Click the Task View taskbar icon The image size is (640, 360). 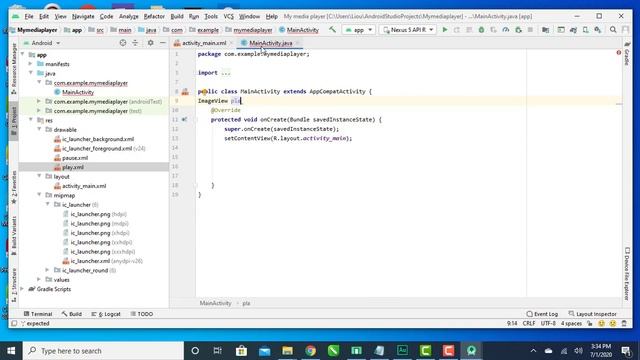tap(218, 351)
